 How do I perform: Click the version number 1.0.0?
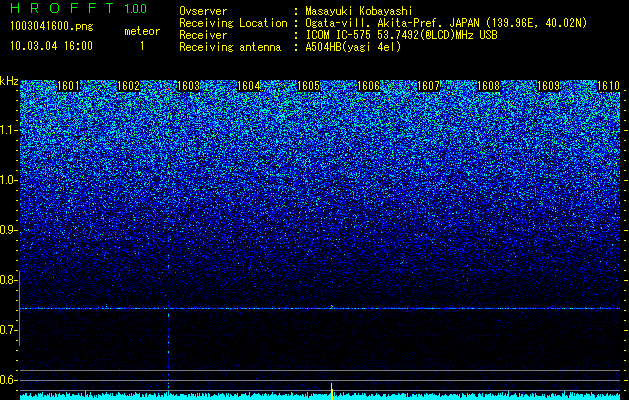136,9
